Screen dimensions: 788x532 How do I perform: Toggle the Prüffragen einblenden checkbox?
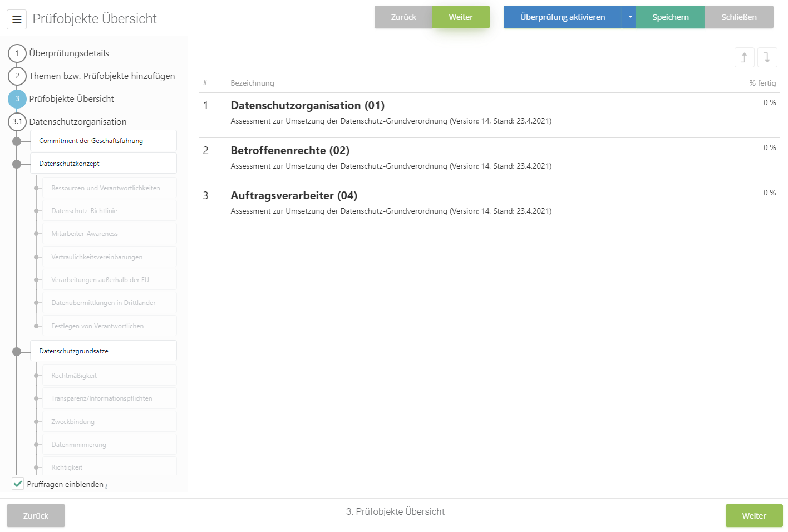tap(18, 484)
